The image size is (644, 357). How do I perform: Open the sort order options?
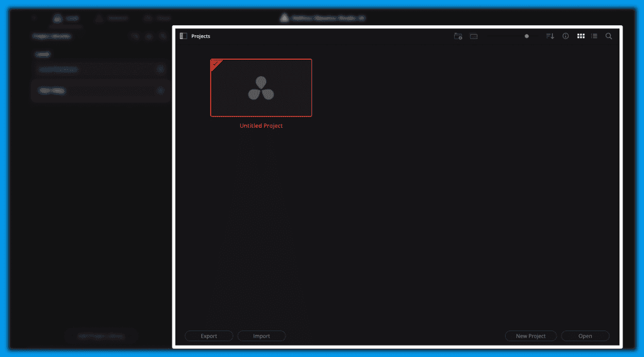550,36
